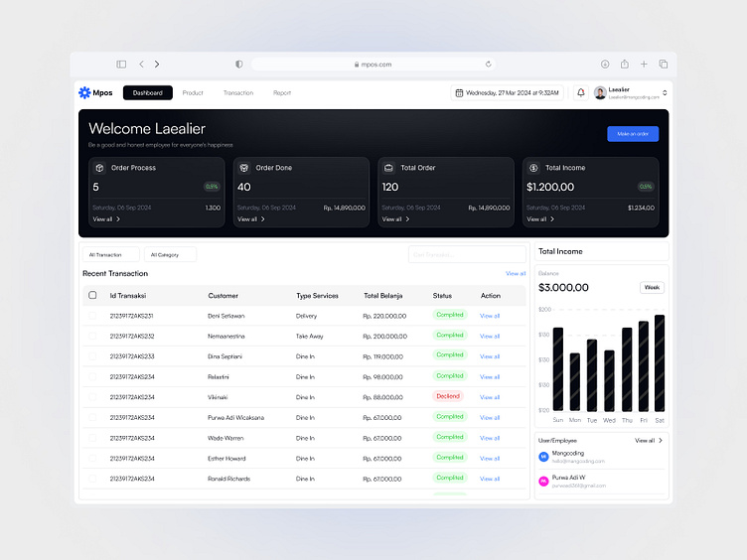
Task: Check the row checkbox for Deni Setiawan
Action: point(92,316)
